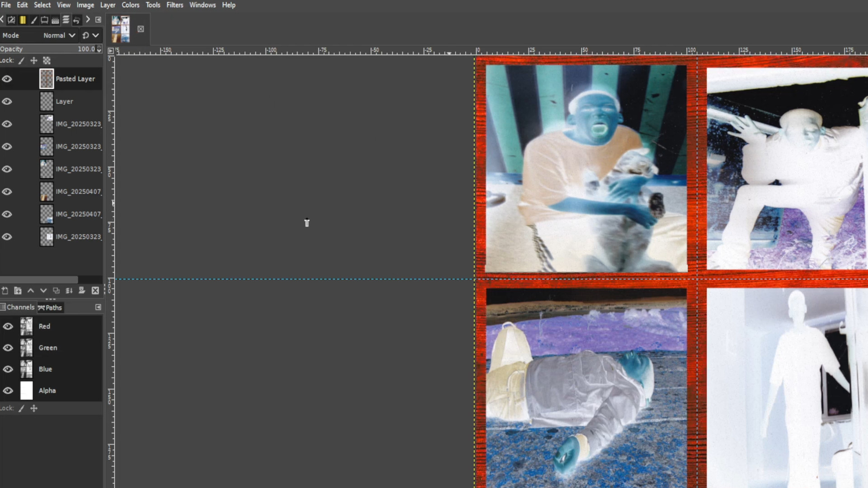Raise the layer one step

tap(31, 291)
